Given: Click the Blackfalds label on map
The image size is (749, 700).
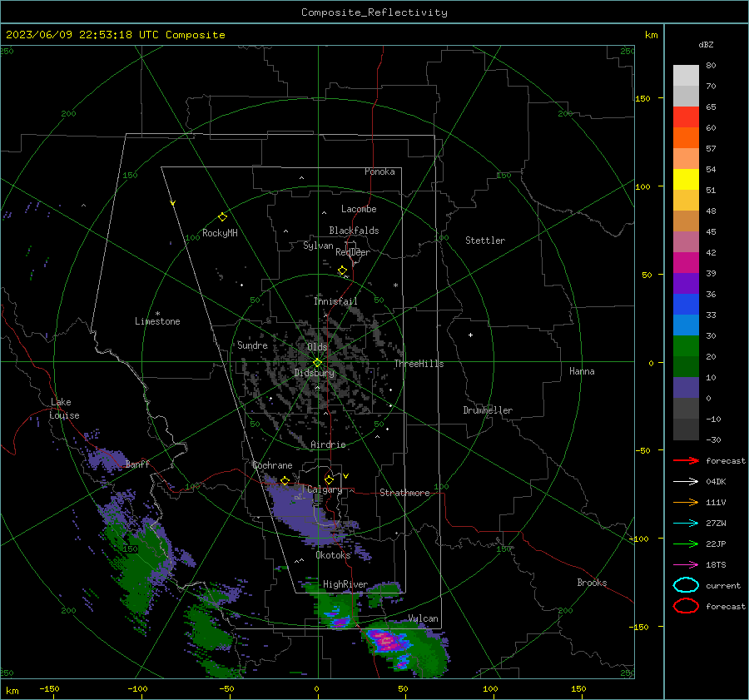Looking at the screenshot, I should (x=354, y=231).
